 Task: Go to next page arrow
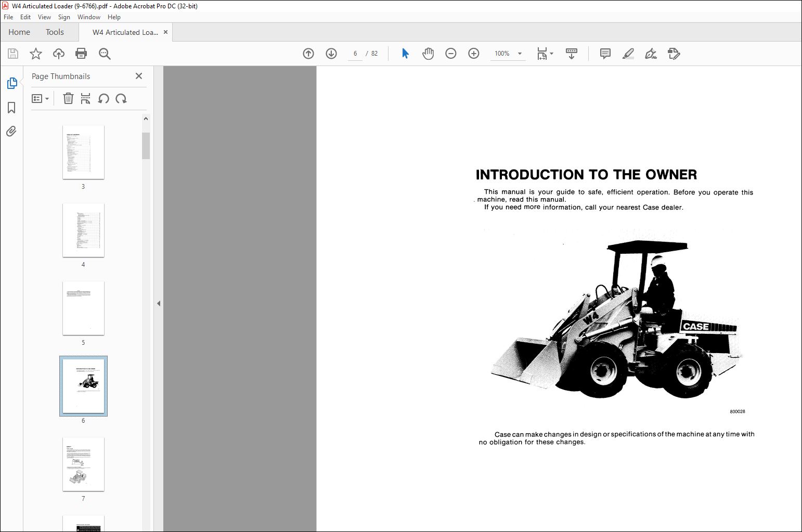tap(331, 54)
